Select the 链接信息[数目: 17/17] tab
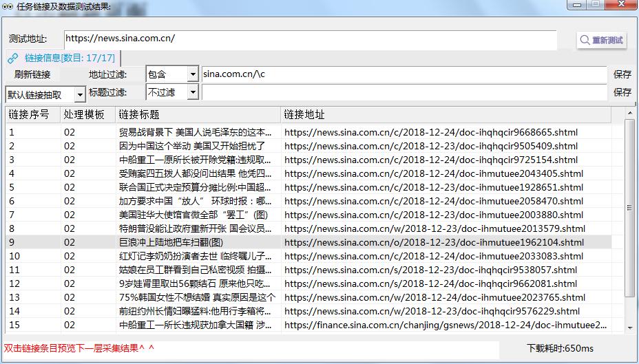 click(x=63, y=58)
